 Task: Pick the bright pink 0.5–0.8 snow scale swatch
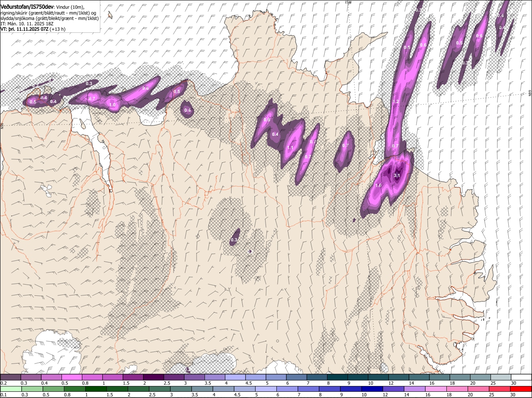point(72,377)
